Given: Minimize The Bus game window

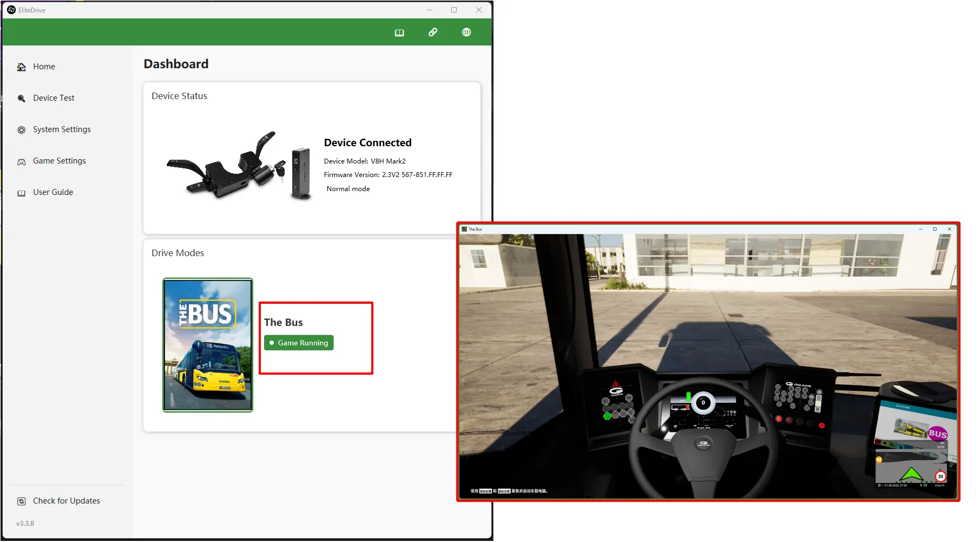Looking at the screenshot, I should click(x=920, y=229).
